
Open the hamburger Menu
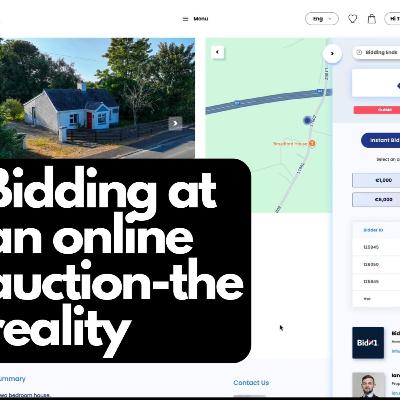pos(195,19)
